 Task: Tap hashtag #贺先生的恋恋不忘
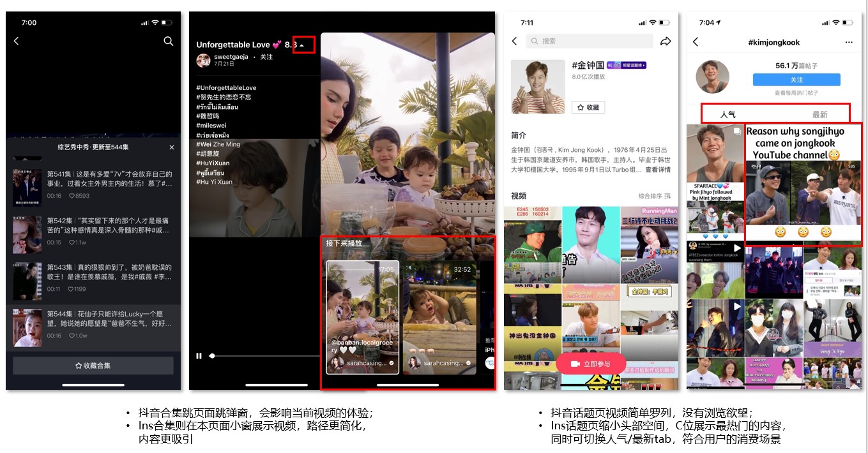(224, 97)
